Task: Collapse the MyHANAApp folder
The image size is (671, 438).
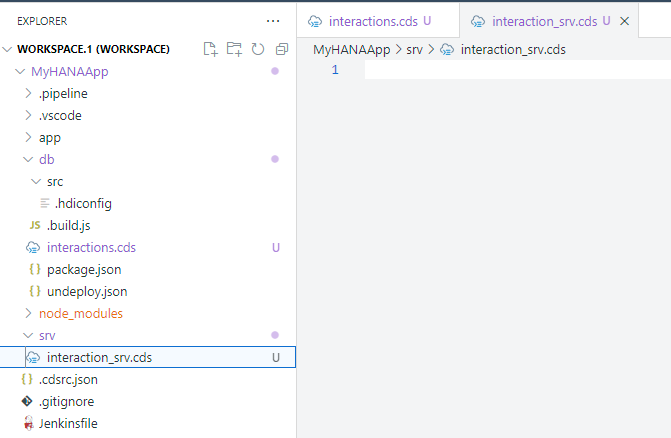Action: pos(20,71)
